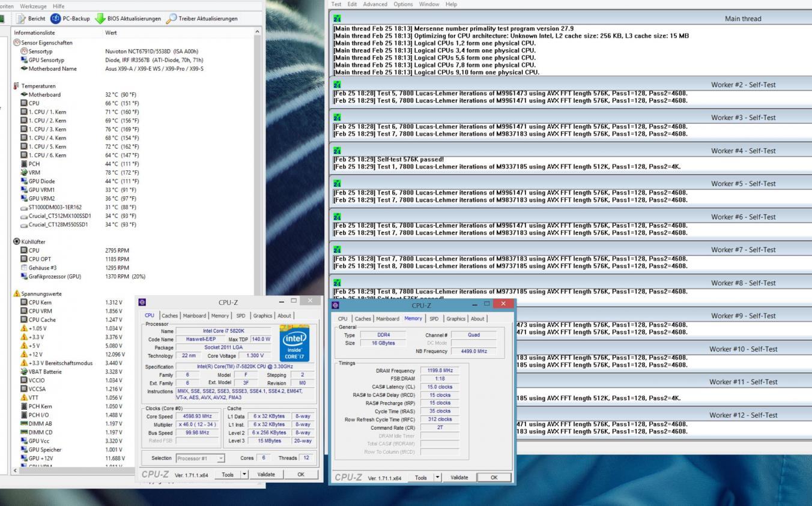Open the Advanced menu in Prime95
This screenshot has width=812, height=506.
coord(375,4)
